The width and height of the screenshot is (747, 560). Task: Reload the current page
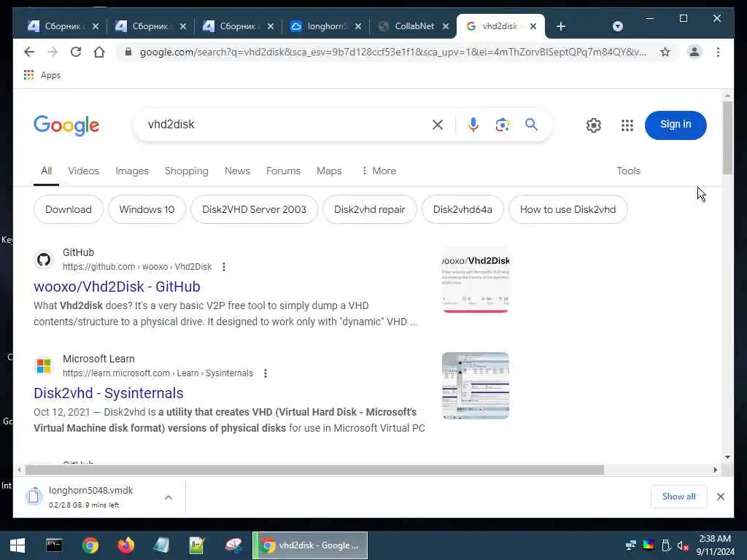pos(76,52)
